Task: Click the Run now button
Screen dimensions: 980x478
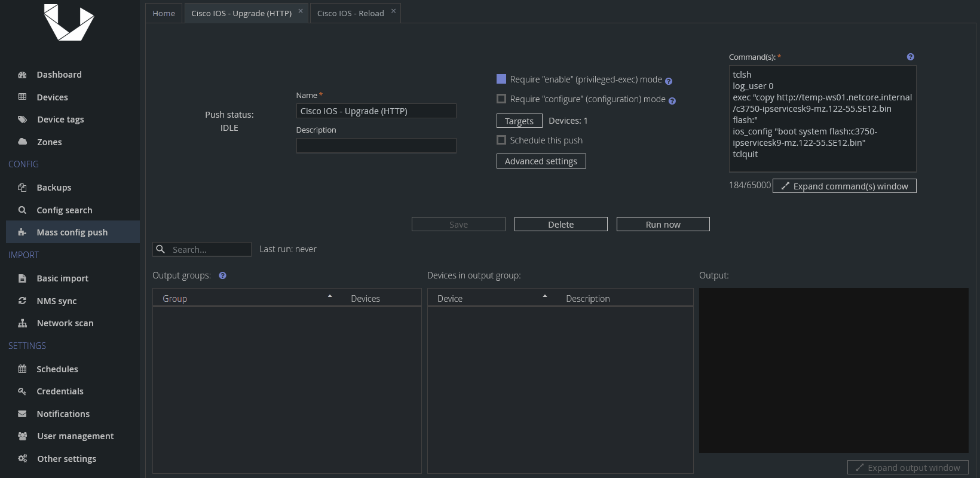Action: (x=663, y=224)
